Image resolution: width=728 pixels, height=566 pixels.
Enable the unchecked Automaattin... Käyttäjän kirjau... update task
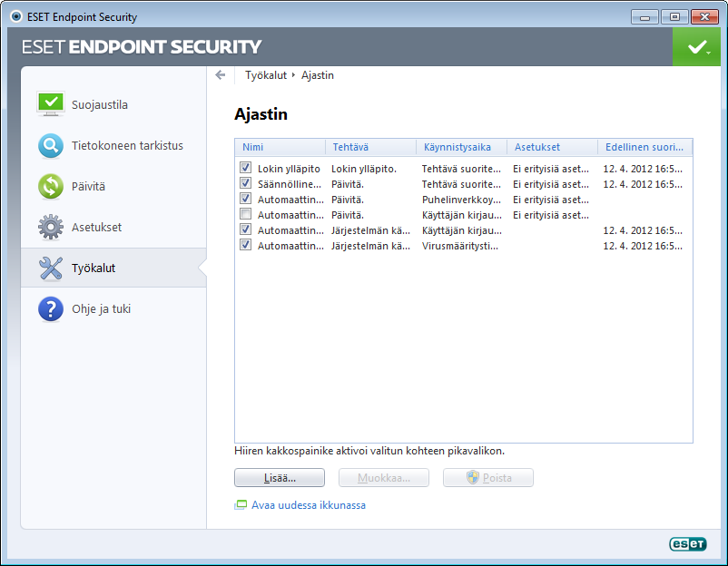(246, 214)
